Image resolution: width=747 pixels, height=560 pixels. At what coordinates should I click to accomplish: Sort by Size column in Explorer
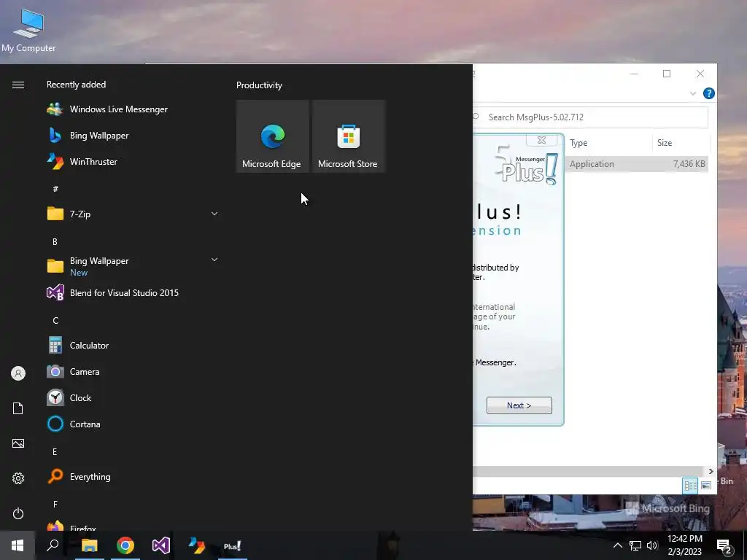(681, 143)
